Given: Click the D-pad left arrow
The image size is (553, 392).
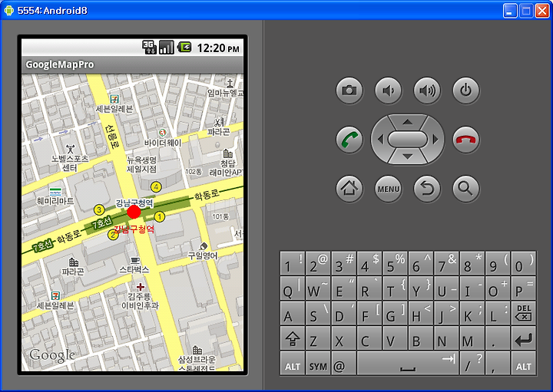Looking at the screenshot, I should (380, 140).
